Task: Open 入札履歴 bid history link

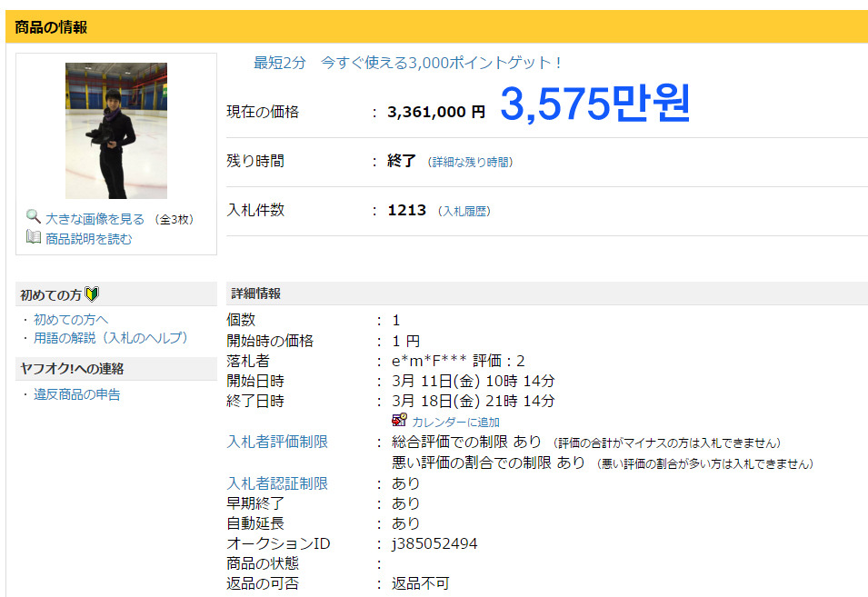Action: (464, 212)
